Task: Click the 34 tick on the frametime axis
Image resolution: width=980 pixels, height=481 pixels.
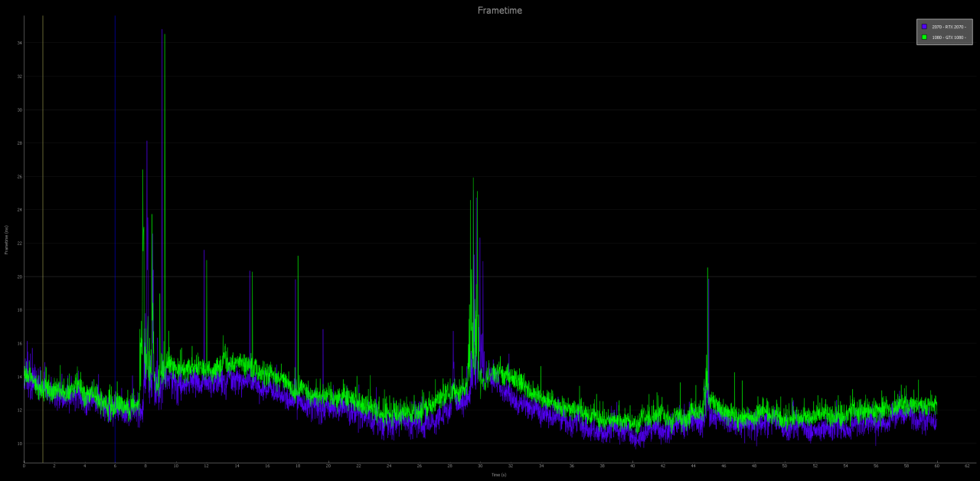Action: click(x=19, y=43)
